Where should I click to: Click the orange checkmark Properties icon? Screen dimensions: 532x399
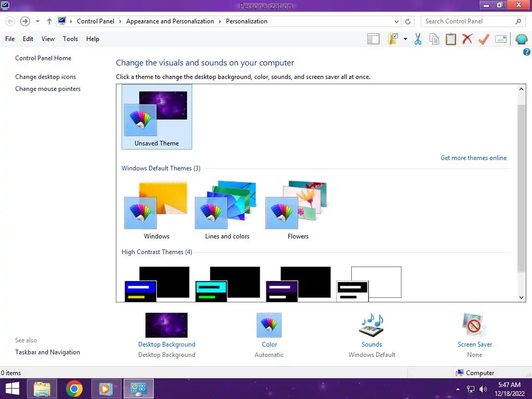[484, 39]
